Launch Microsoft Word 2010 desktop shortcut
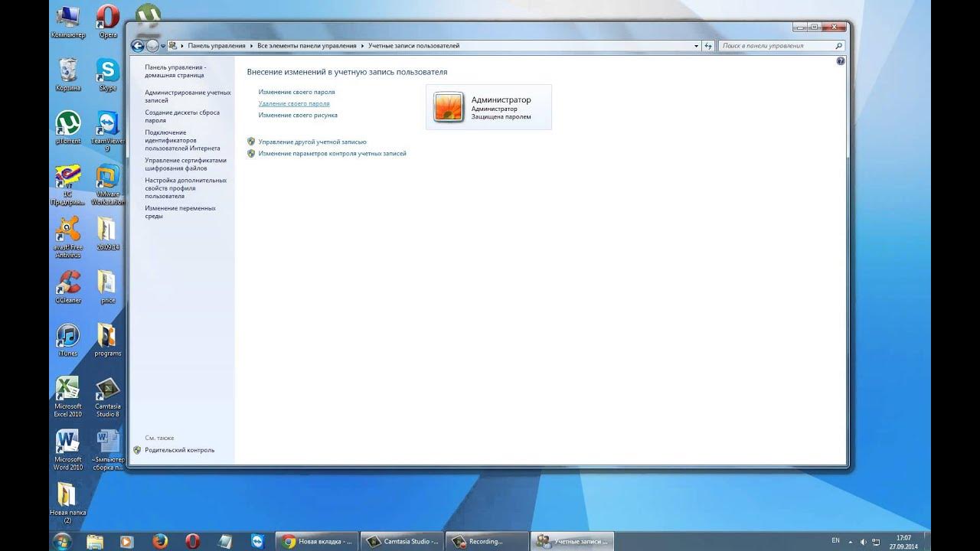This screenshot has height=551, width=980. click(x=67, y=451)
